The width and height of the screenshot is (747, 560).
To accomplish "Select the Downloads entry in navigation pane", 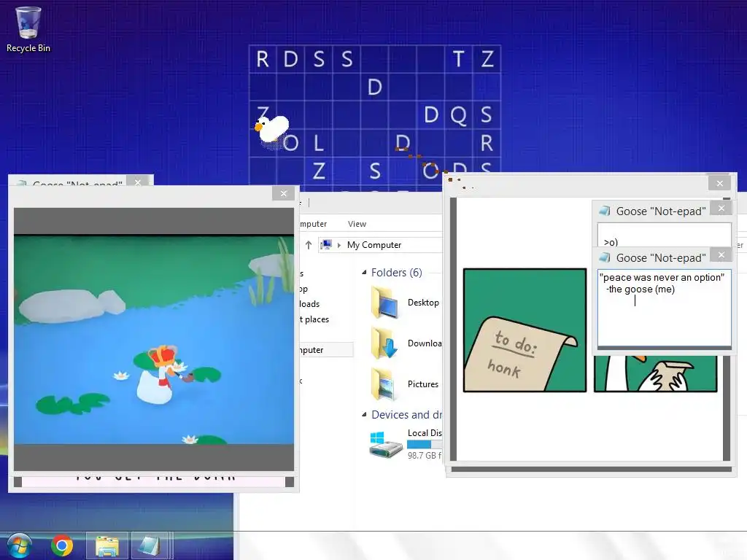I will pyautogui.click(x=309, y=304).
